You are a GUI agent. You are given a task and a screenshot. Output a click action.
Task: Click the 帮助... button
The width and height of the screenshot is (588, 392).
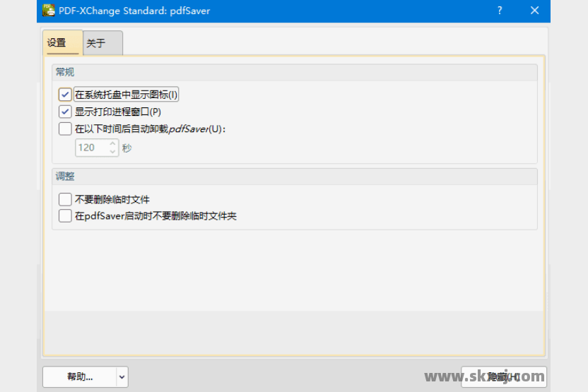coord(80,376)
